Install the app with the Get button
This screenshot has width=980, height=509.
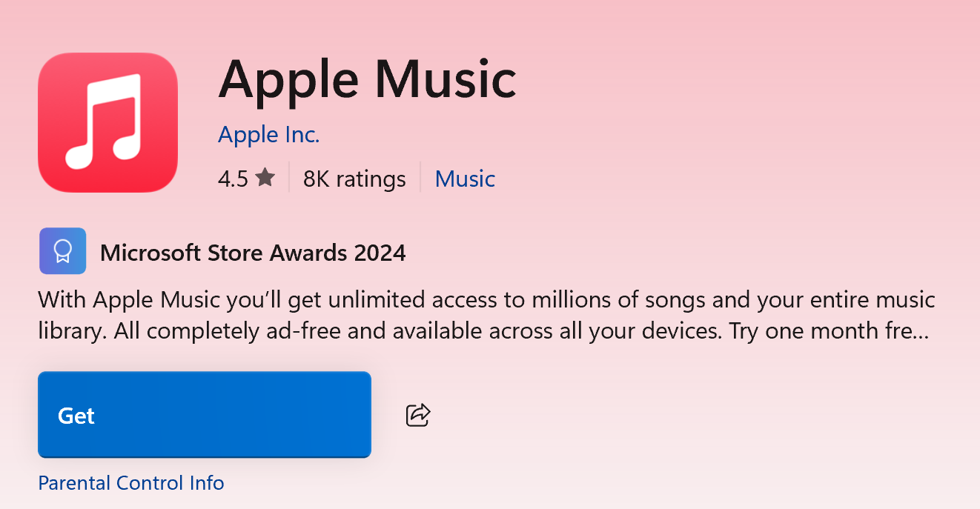(x=205, y=415)
